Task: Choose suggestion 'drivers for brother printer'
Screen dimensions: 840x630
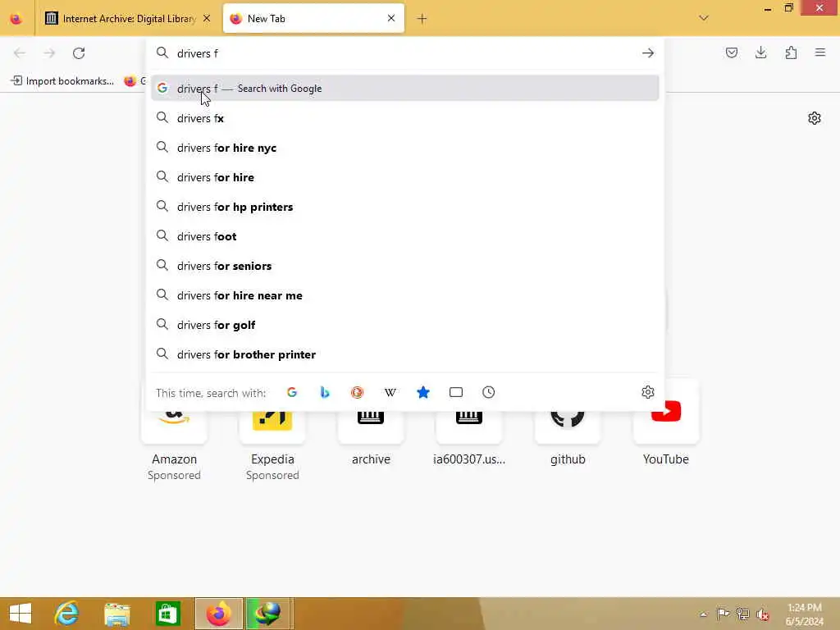Action: click(x=405, y=354)
